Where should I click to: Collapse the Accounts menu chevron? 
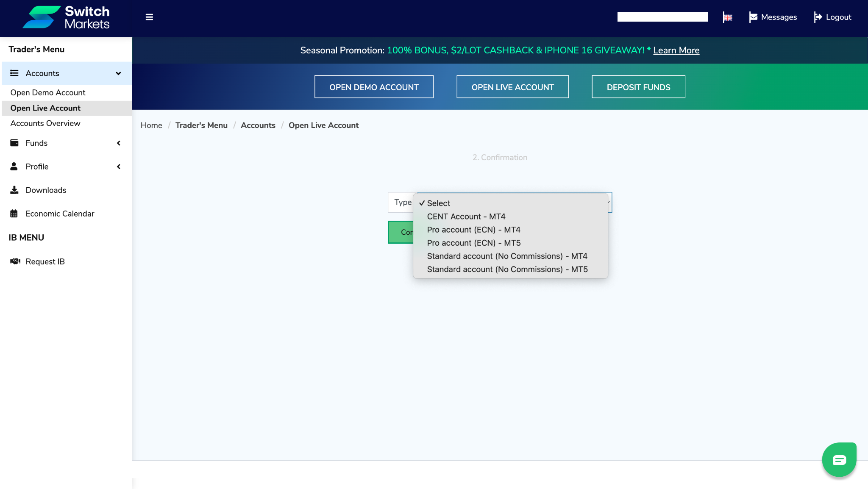[118, 73]
